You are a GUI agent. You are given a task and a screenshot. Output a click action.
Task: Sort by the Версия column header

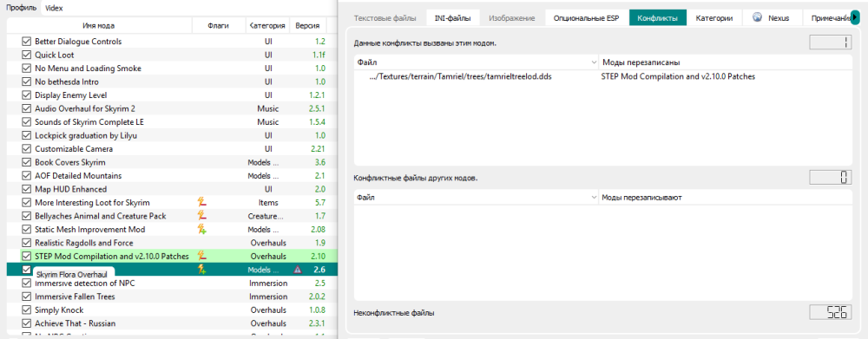(x=307, y=25)
